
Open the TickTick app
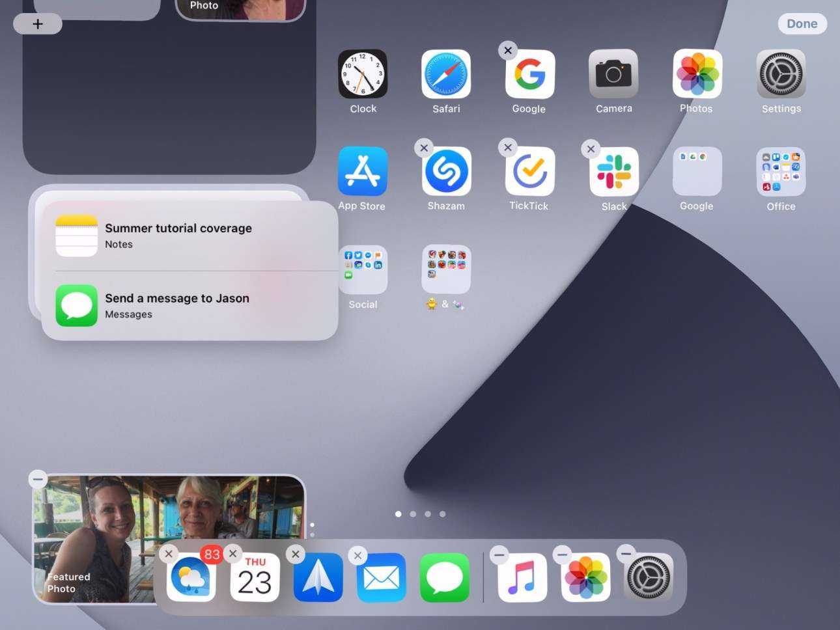pos(529,172)
